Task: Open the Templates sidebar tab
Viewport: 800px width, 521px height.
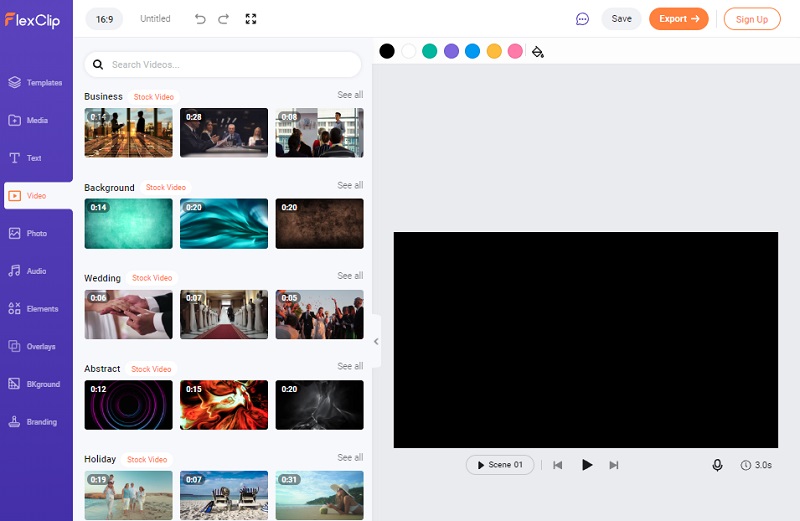Action: point(36,83)
